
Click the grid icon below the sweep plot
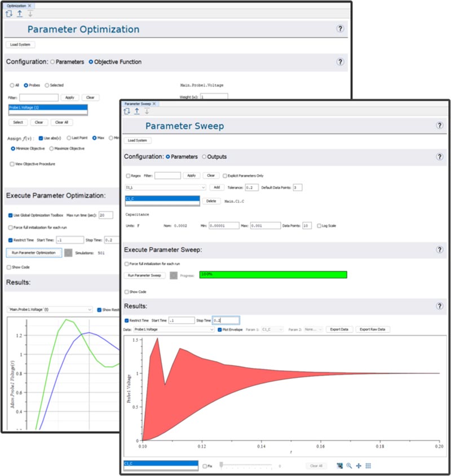pyautogui.click(x=368, y=466)
